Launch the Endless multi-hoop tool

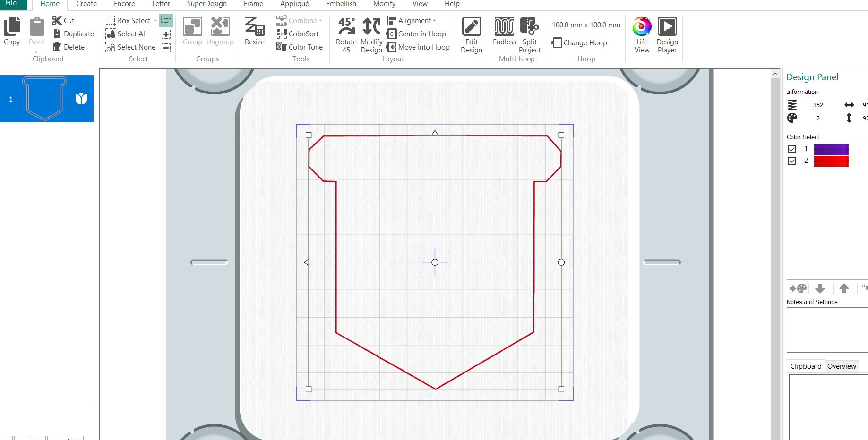(504, 31)
